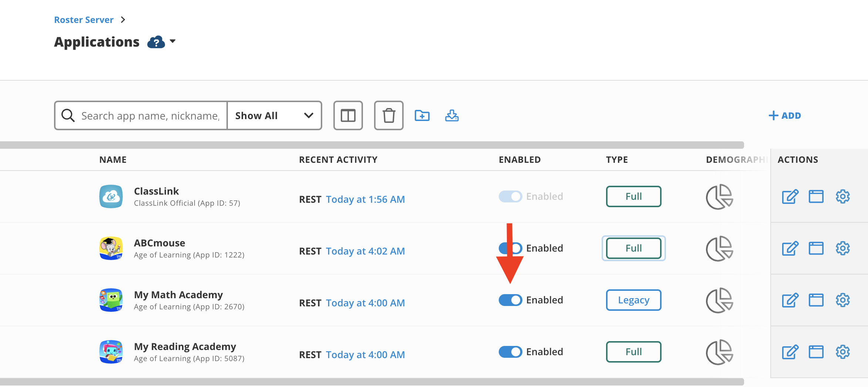868x387 pixels.
Task: Click the Full type button for My Reading Academy
Action: coord(633,352)
